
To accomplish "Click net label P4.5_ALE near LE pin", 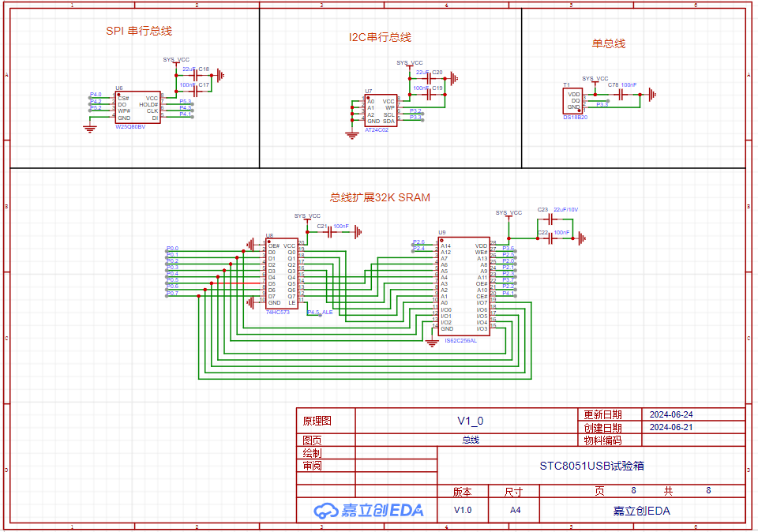I will pyautogui.click(x=320, y=312).
